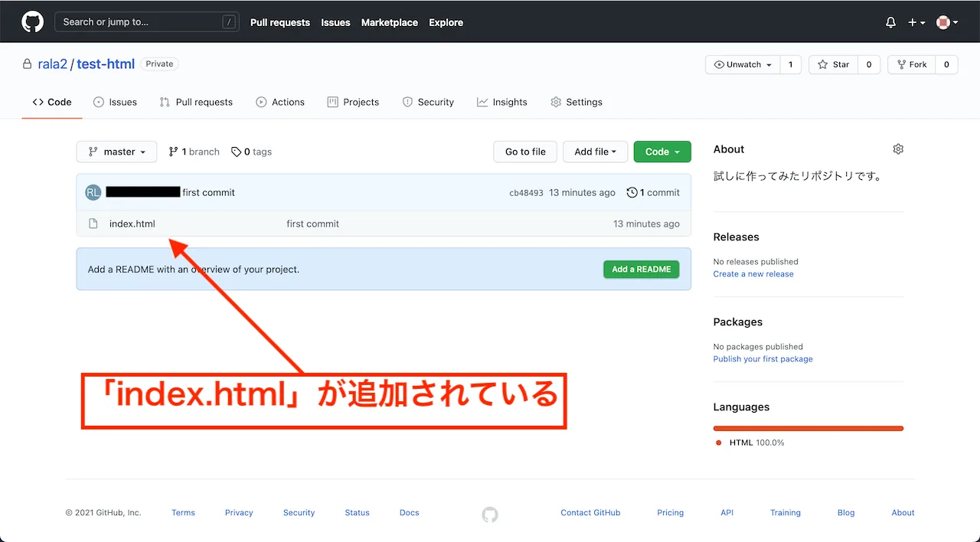Click the file icon beside index.html

(93, 224)
